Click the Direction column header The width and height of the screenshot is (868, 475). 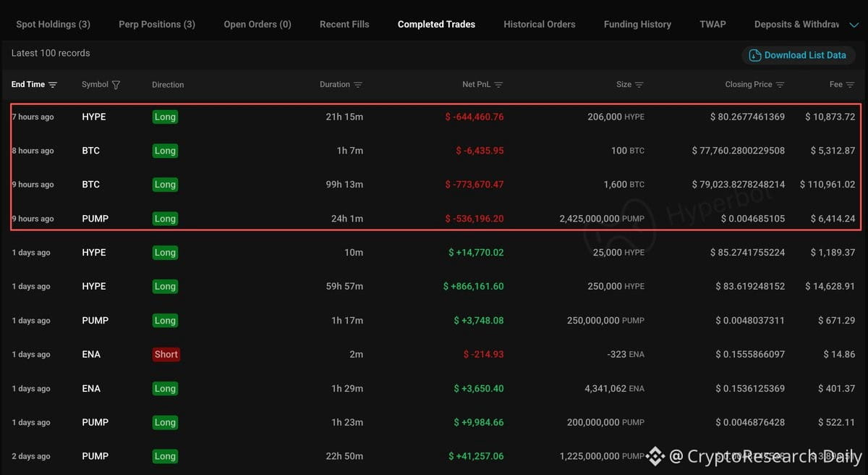pos(168,85)
